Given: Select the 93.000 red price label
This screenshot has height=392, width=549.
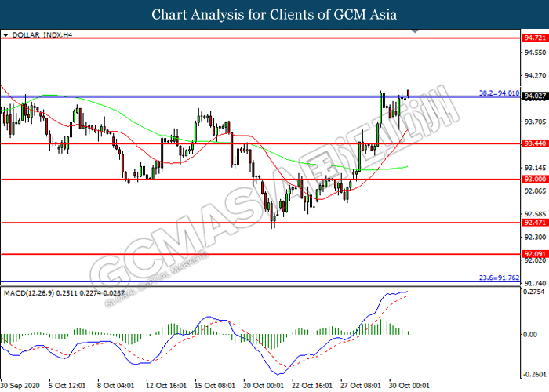Looking at the screenshot, I should pyautogui.click(x=535, y=180).
